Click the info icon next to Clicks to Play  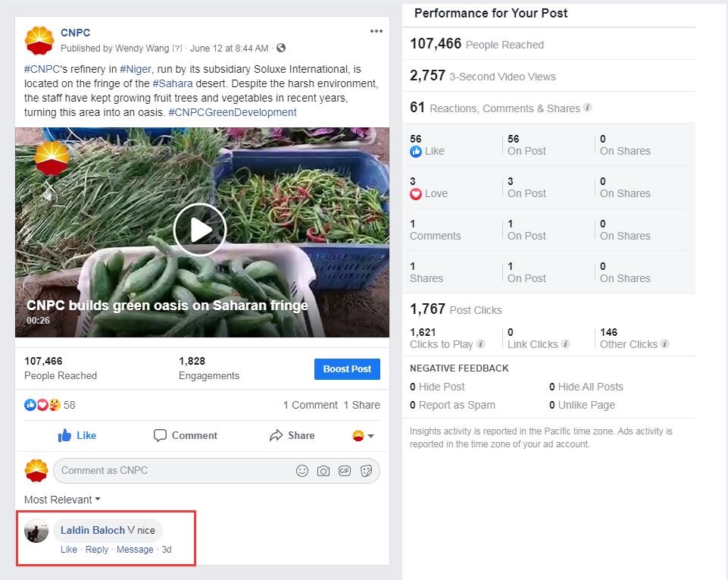(481, 344)
